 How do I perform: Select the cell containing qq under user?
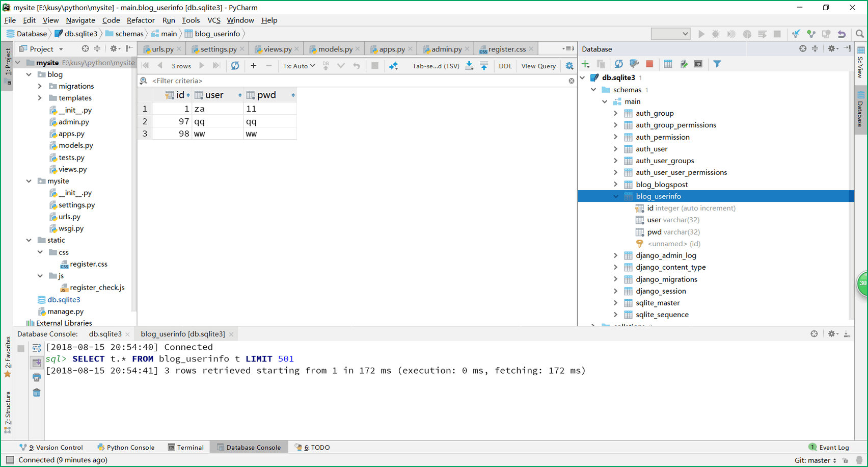tap(218, 121)
